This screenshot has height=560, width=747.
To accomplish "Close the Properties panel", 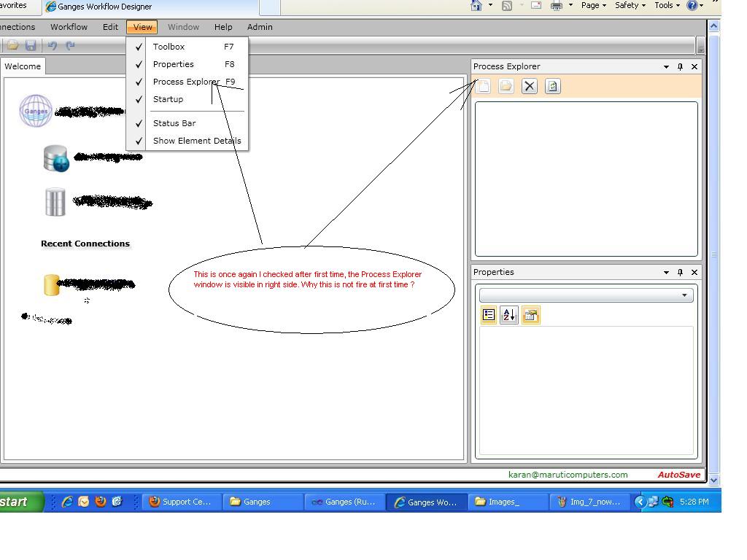I will [x=694, y=273].
